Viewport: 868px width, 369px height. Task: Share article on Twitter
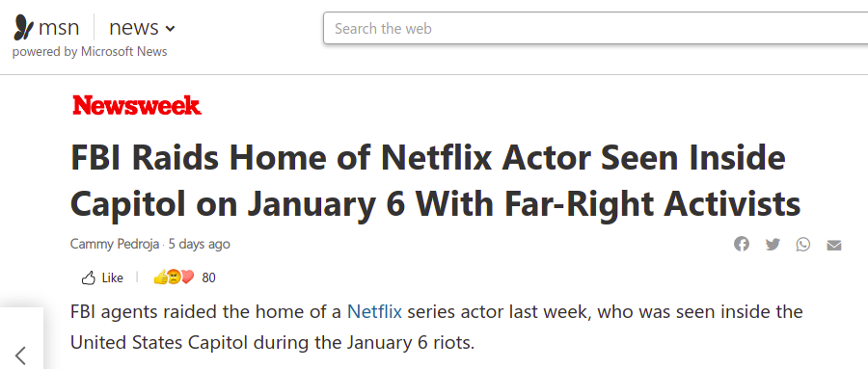click(773, 244)
